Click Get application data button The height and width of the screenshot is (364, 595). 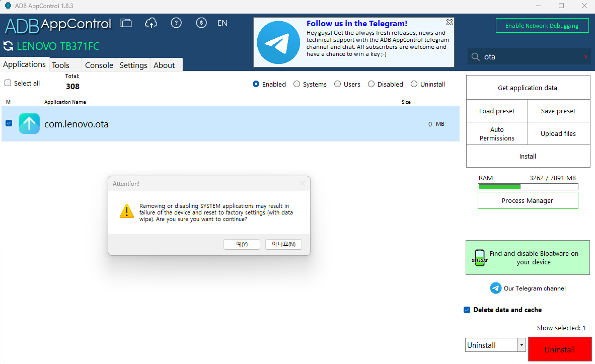tap(528, 88)
